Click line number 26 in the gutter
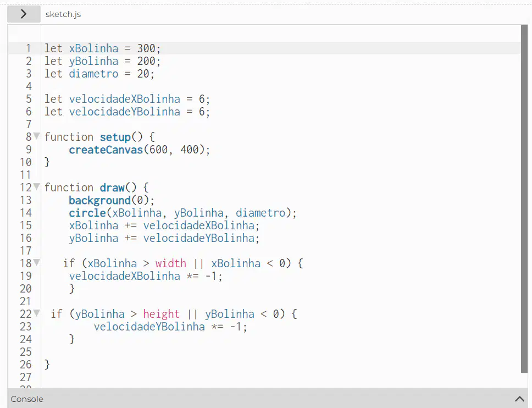 [25, 365]
